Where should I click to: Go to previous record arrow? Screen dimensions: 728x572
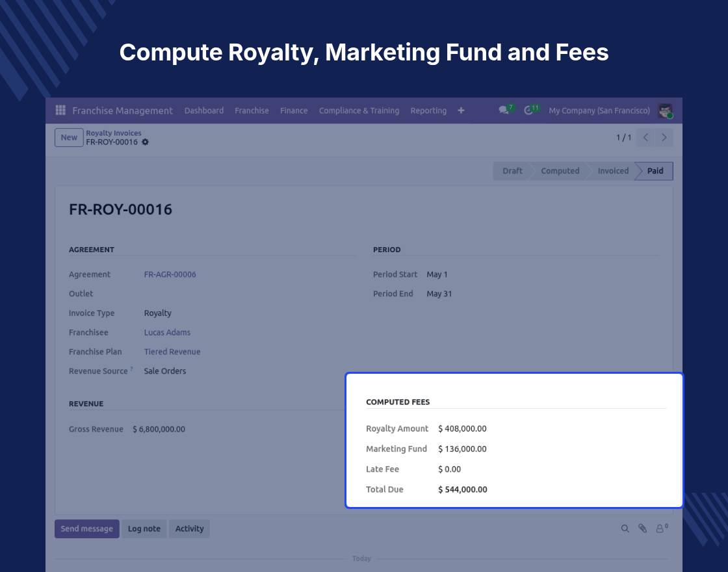point(645,137)
